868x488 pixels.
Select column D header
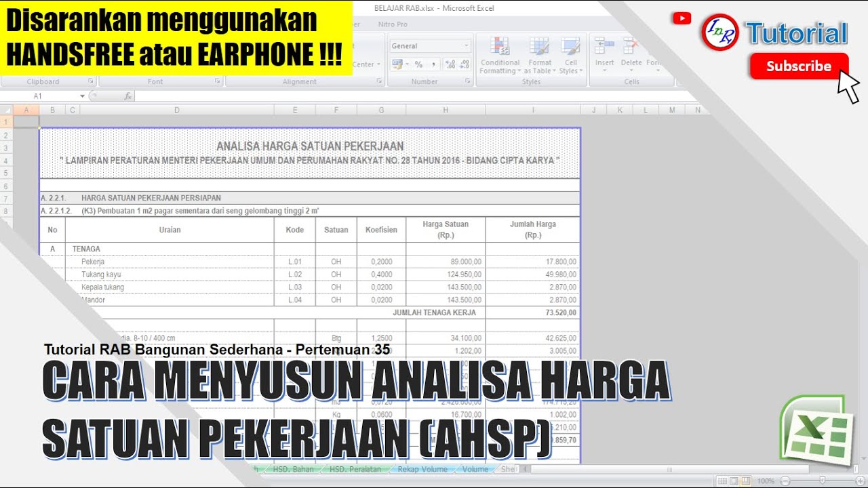pyautogui.click(x=177, y=110)
